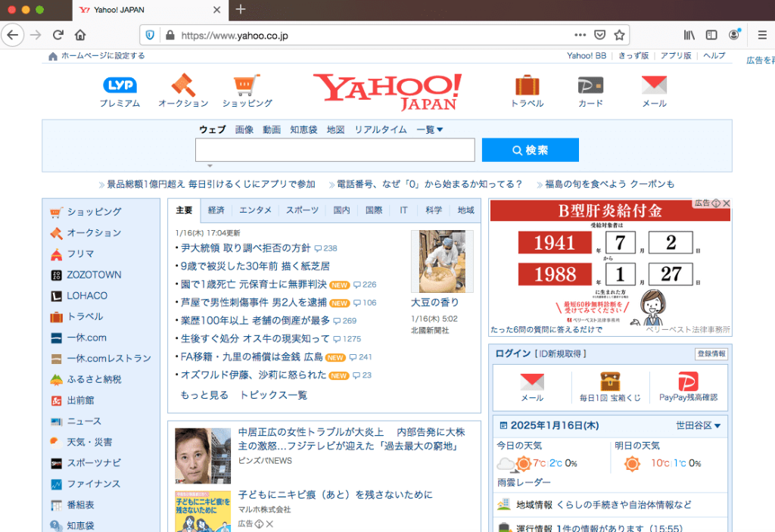This screenshot has height=532, width=775.
Task: Open the Firefox account icon
Action: (x=734, y=35)
